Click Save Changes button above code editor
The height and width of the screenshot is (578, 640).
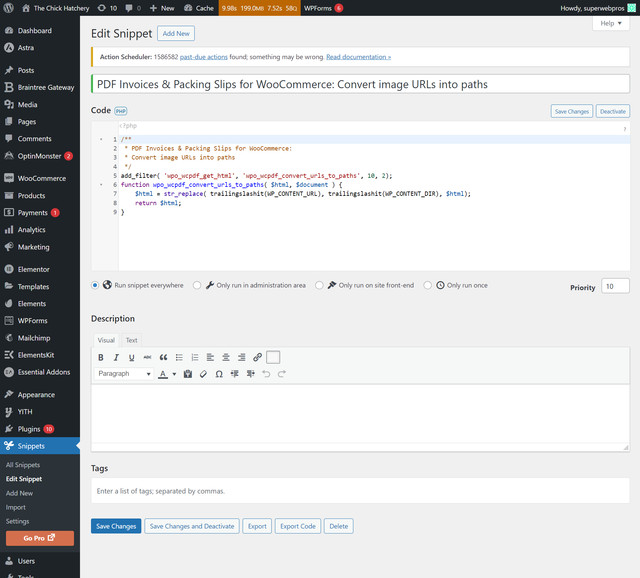pyautogui.click(x=571, y=111)
